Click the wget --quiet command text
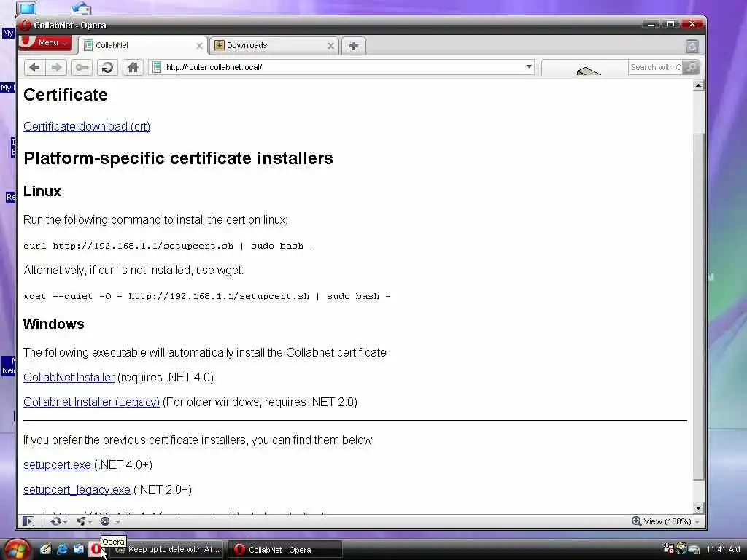The image size is (747, 560). 207,296
